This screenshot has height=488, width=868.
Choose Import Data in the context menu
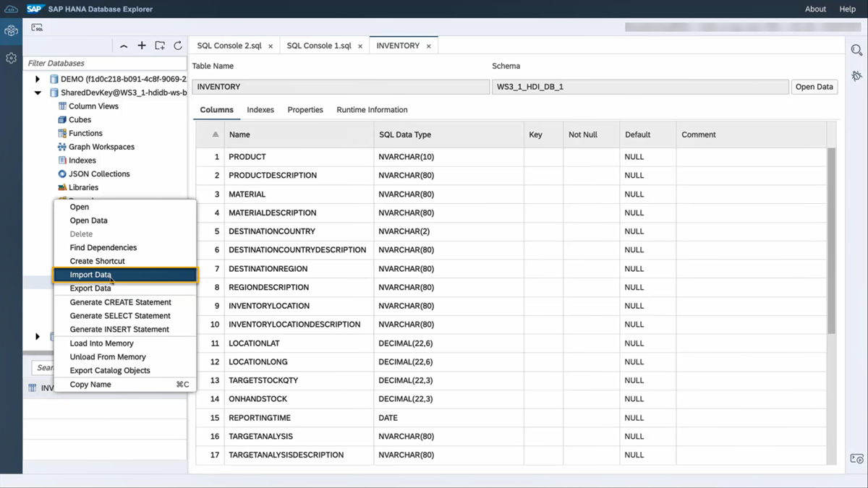pyautogui.click(x=124, y=275)
